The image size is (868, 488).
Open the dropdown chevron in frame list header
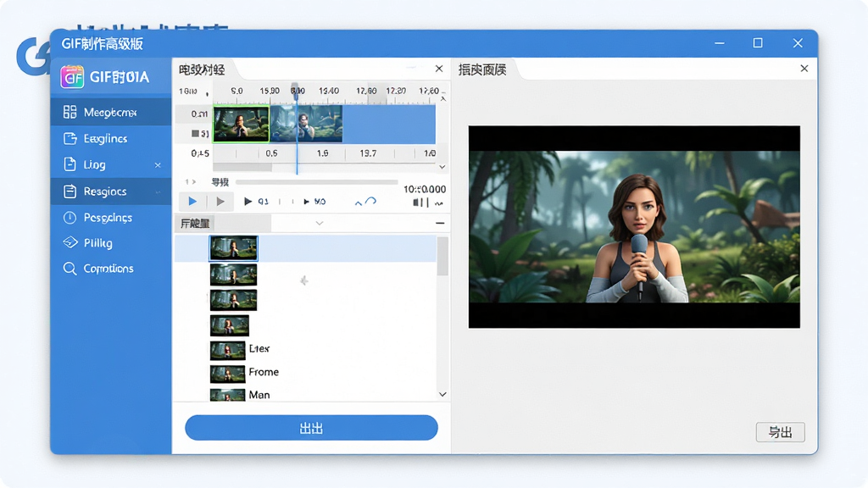[x=320, y=223]
